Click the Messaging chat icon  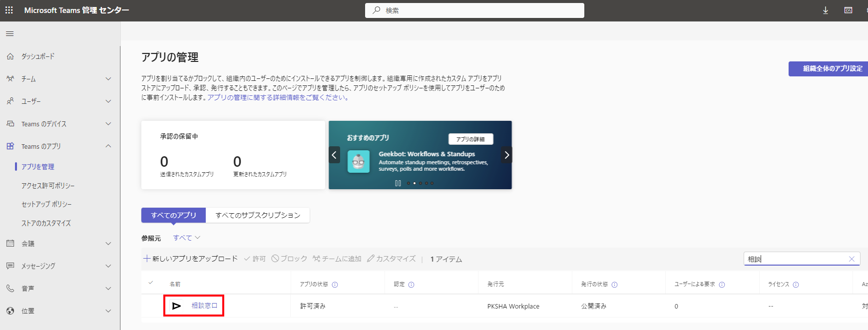(x=10, y=266)
